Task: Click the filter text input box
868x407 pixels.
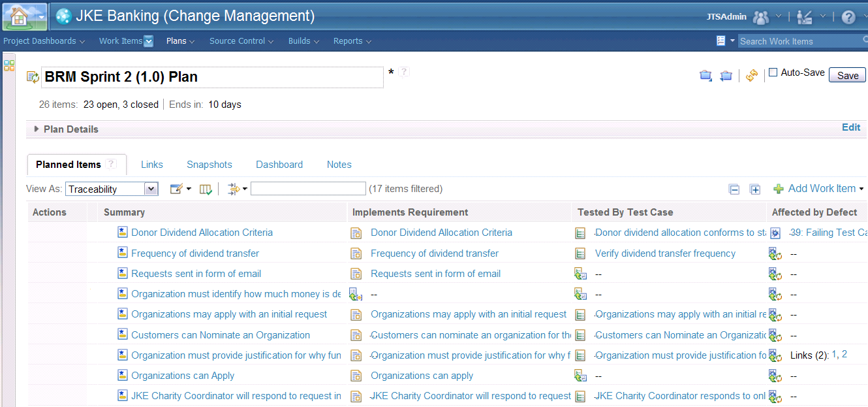Action: click(x=308, y=189)
